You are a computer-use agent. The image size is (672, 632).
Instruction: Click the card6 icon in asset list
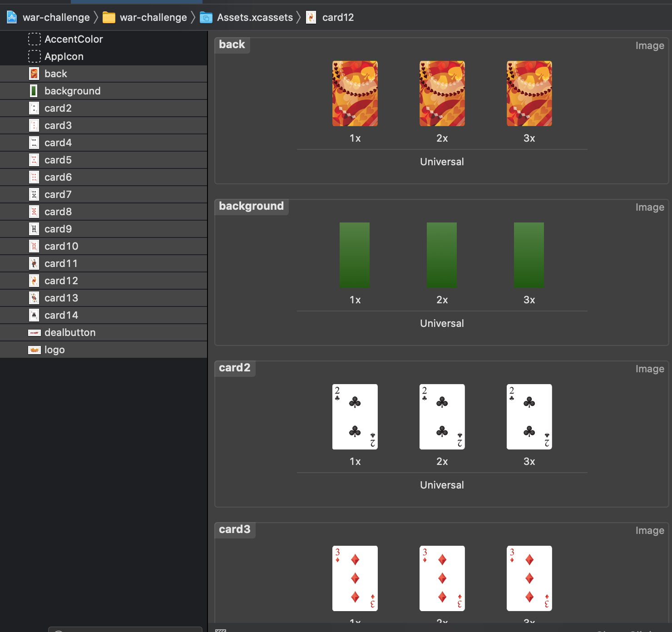pyautogui.click(x=34, y=177)
